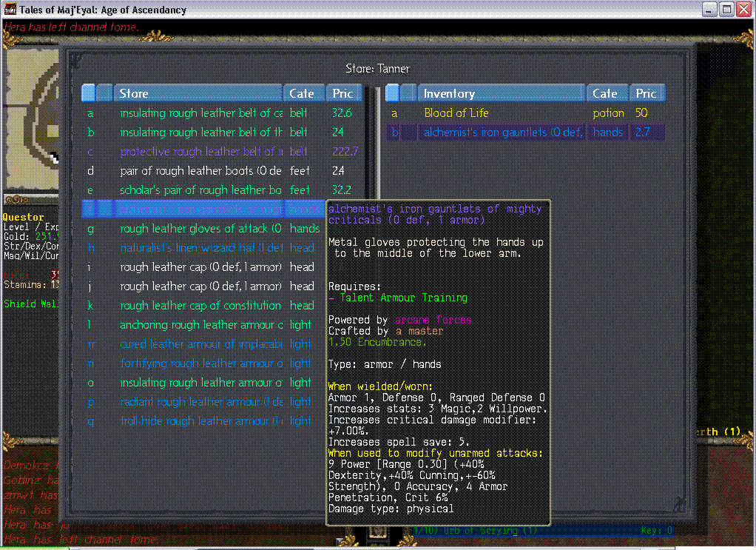Maximize the Tales of Maj'Eyal window
The width and height of the screenshot is (756, 550).
tap(726, 9)
